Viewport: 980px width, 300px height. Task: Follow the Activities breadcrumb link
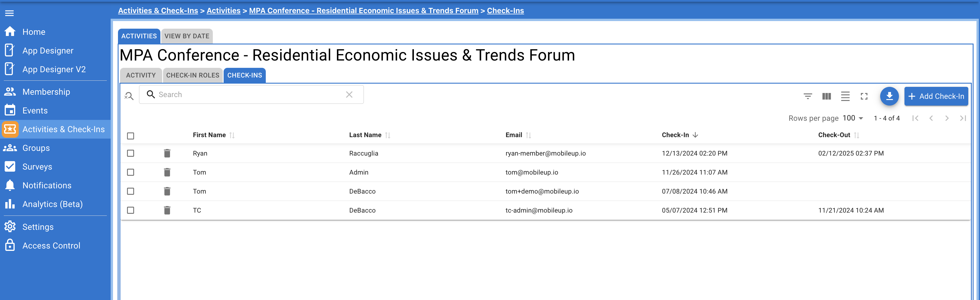point(223,10)
